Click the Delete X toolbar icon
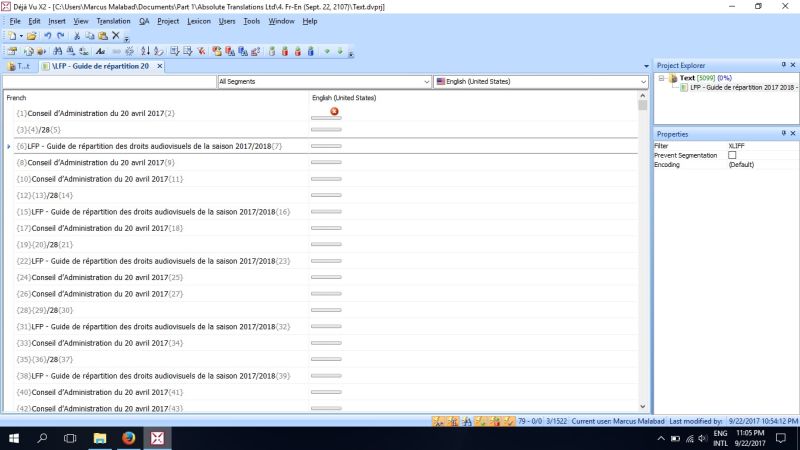 point(116,36)
